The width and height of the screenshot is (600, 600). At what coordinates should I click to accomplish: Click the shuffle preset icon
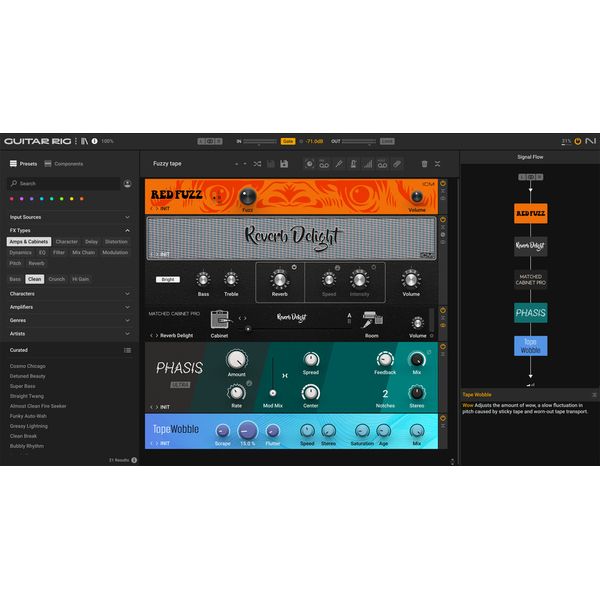(257, 164)
